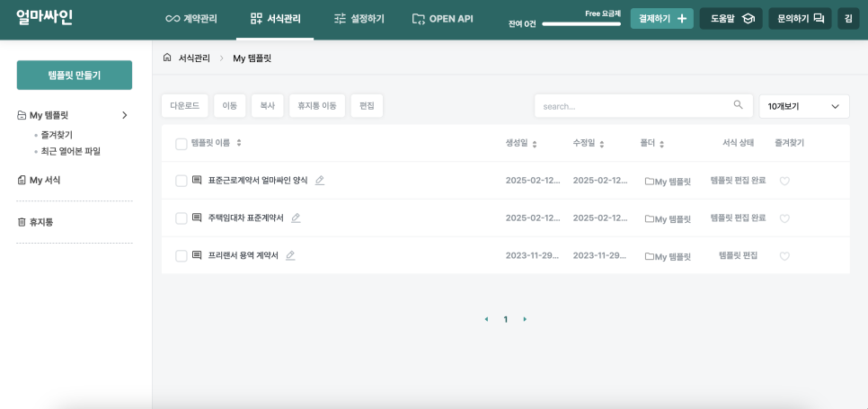Check the 표준근로계약서 얼마싸인 양식 row checkbox
This screenshot has height=409, width=868.
[181, 181]
